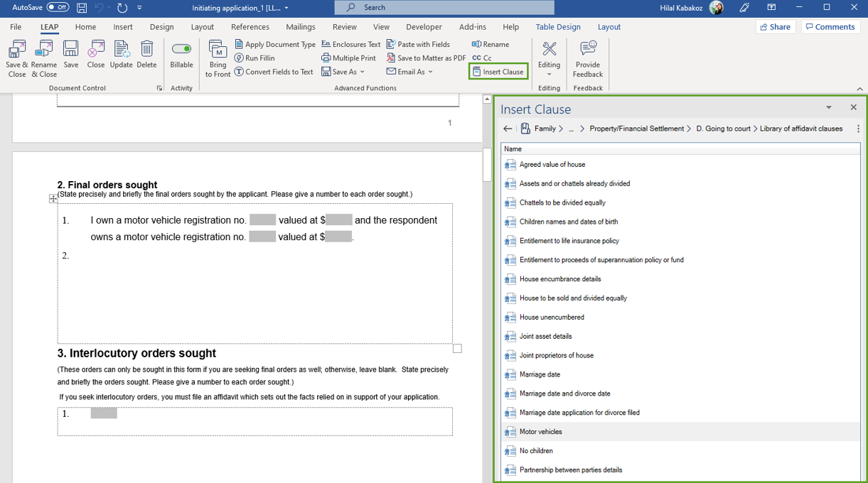Screen dimensions: 868x483
Task: Toggle the Billable switch
Action: click(181, 49)
